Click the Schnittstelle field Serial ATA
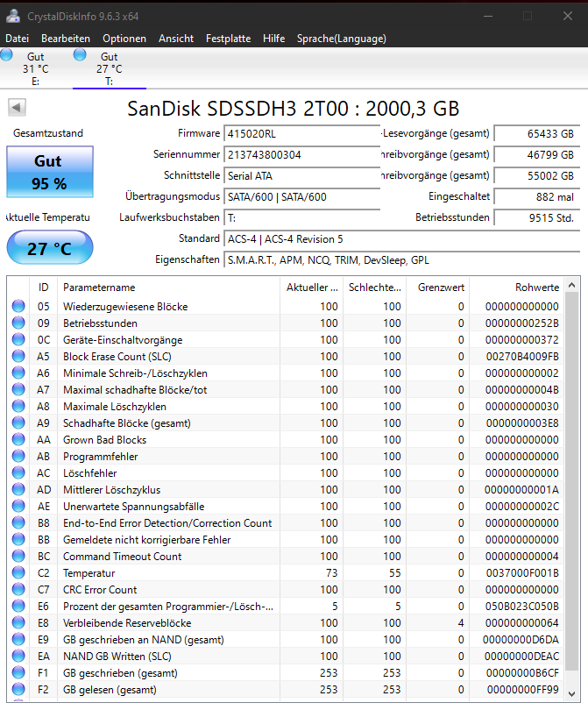 pyautogui.click(x=301, y=175)
